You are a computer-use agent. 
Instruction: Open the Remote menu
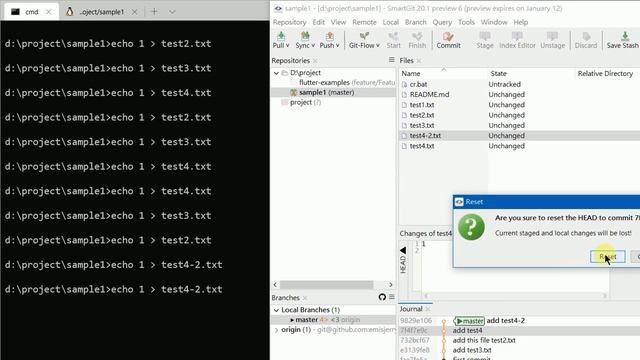coord(364,22)
